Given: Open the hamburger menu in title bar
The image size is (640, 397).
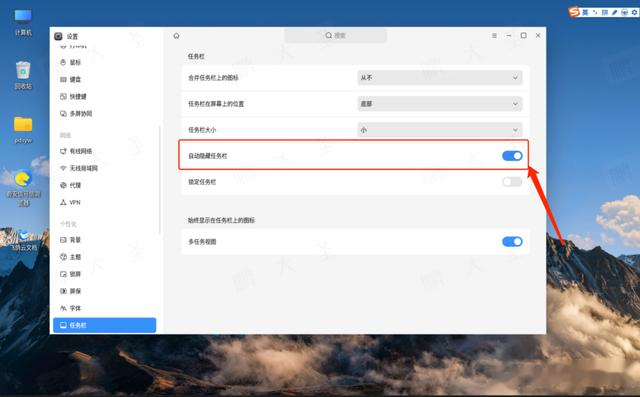Looking at the screenshot, I should pos(494,36).
